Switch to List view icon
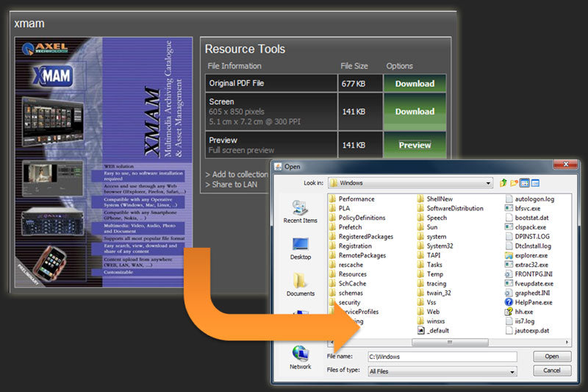Image resolution: width=588 pixels, height=392 pixels. point(525,182)
